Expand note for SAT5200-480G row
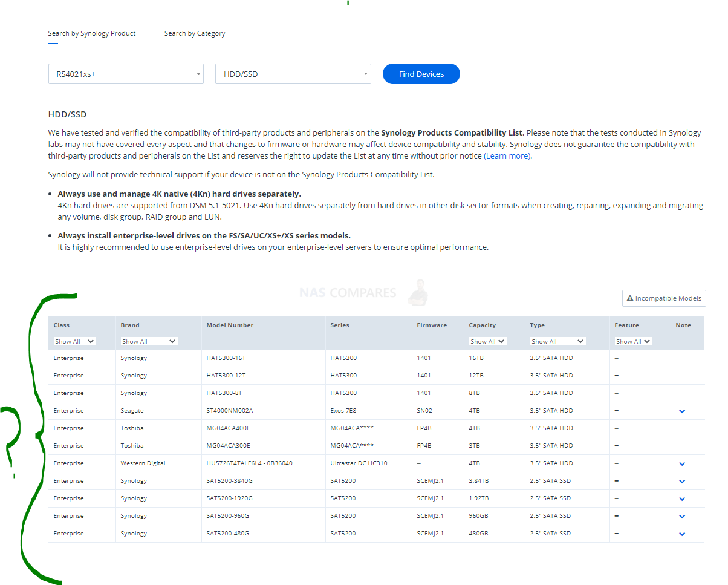Screen dimensions: 728x585 pos(682,534)
